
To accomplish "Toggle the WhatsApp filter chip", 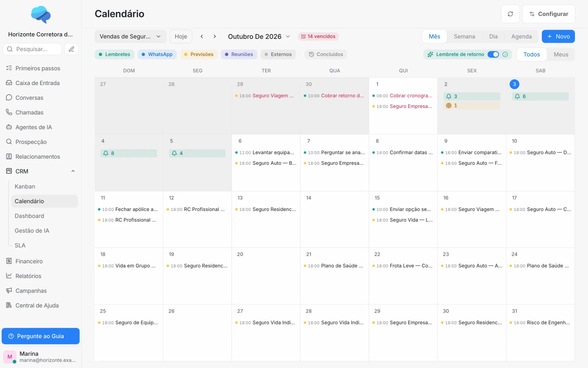I will [x=157, y=54].
